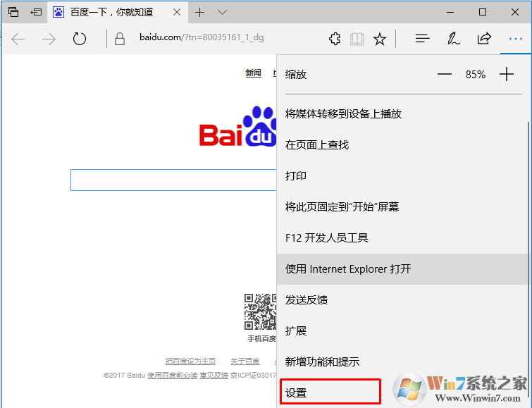Screen dimensions: 532x408
Task: Open the 新闻 link on Baidu
Action: coord(254,73)
